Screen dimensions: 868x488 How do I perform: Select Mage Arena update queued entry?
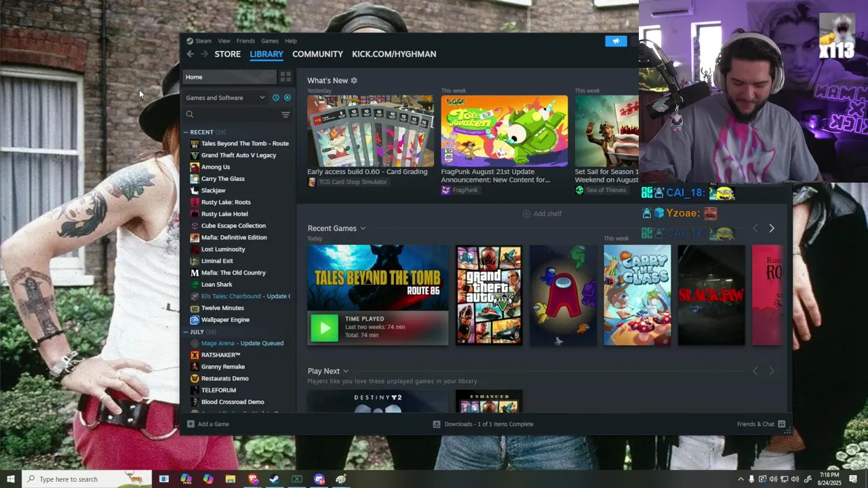[x=242, y=343]
